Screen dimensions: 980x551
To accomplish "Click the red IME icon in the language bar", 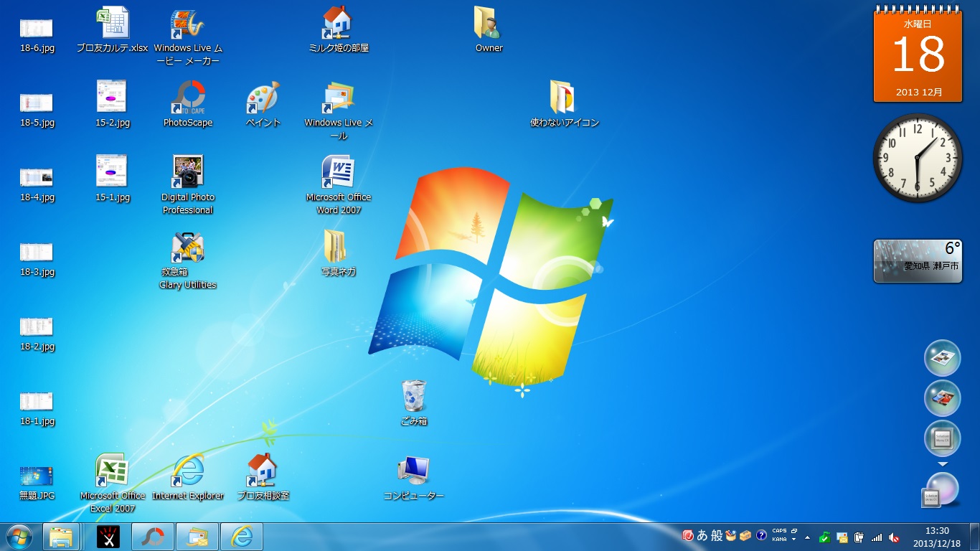I will coord(687,536).
